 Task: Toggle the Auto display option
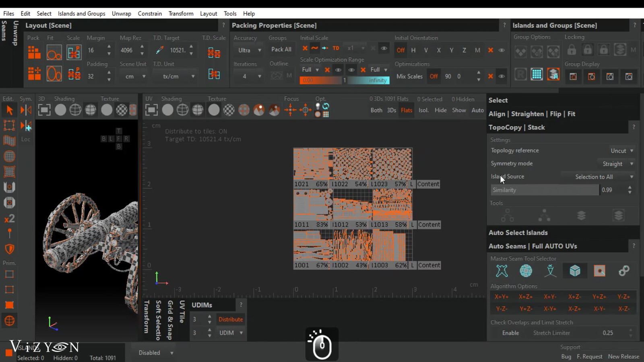click(x=477, y=110)
